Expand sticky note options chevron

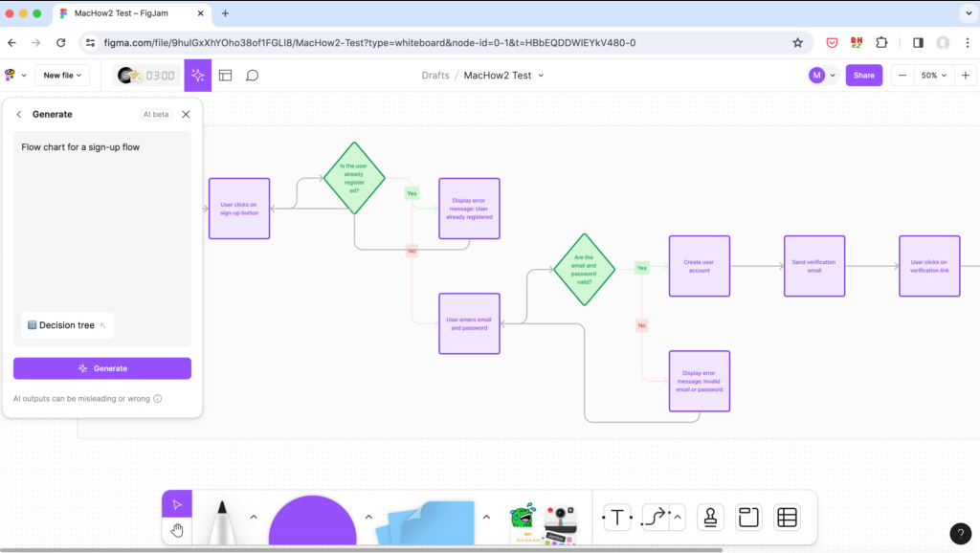486,517
